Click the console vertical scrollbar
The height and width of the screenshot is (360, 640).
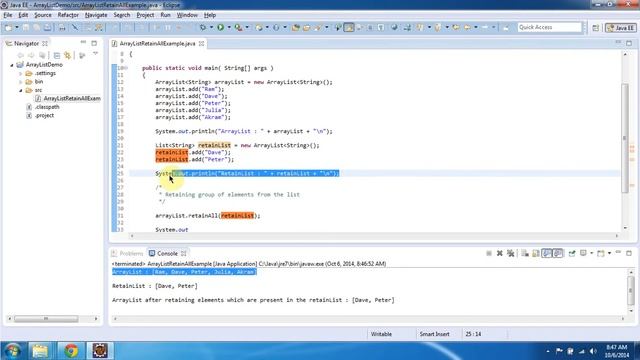(631, 291)
